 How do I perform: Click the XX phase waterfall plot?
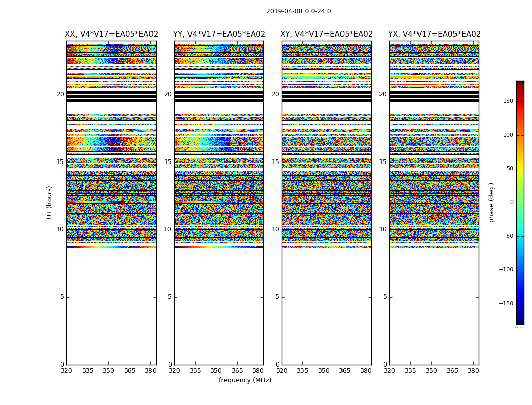click(111, 202)
